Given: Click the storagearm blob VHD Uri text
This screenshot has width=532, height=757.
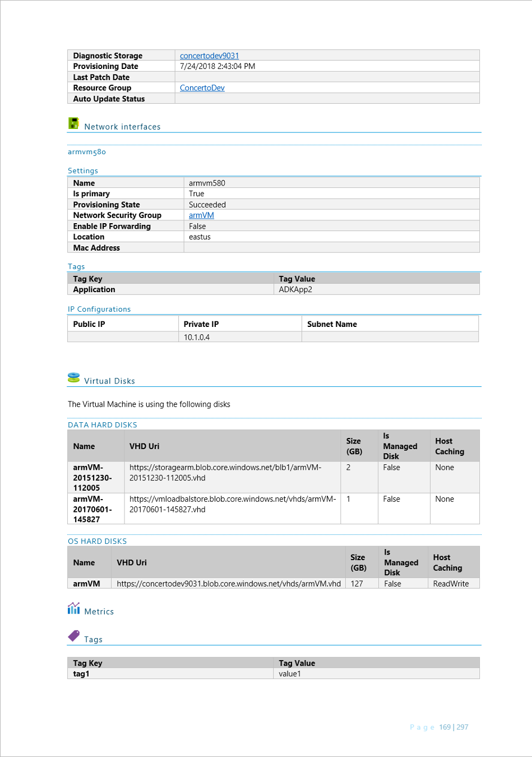Looking at the screenshot, I should [225, 473].
